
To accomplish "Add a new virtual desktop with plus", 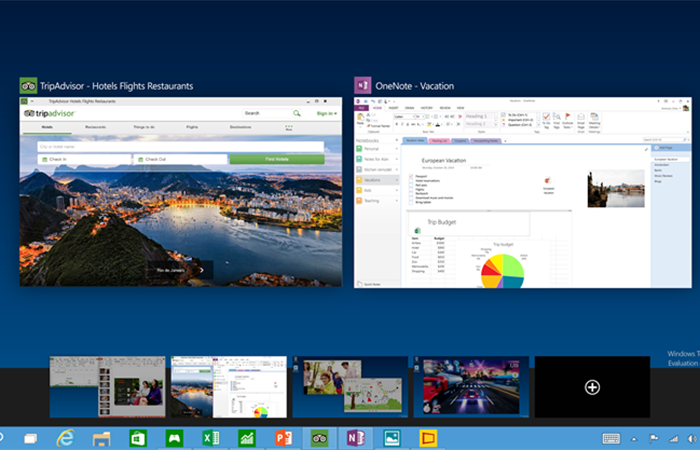I will tap(592, 387).
